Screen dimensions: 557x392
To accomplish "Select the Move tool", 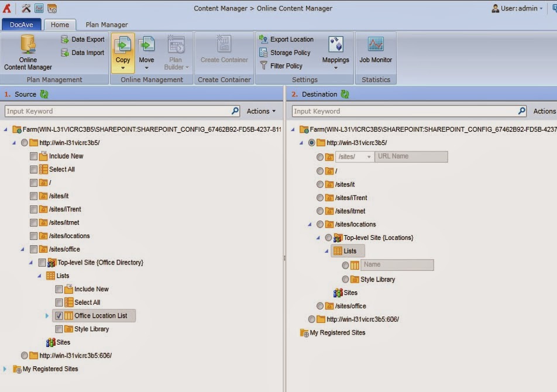I will [147, 50].
